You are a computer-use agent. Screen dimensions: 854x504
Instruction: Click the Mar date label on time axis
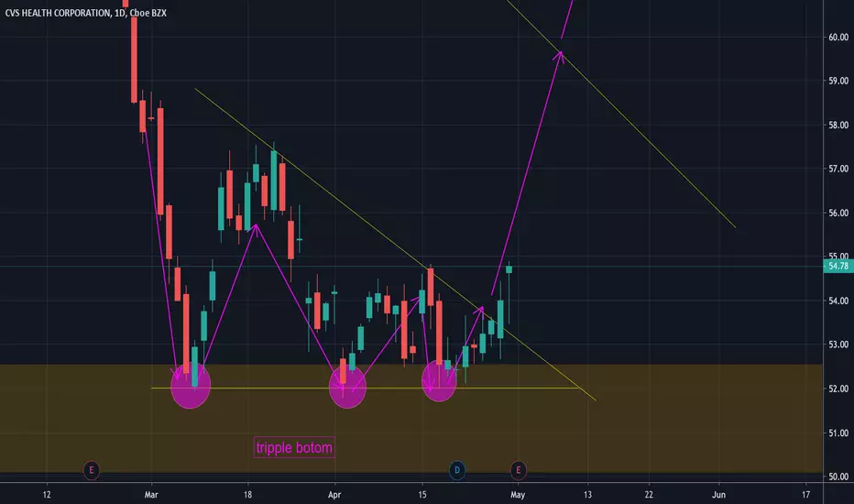(x=151, y=495)
